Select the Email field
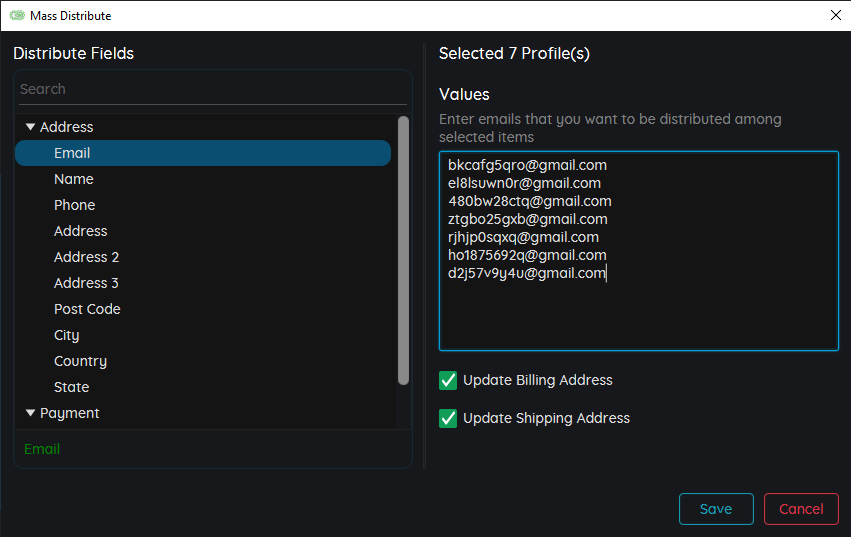 click(203, 153)
